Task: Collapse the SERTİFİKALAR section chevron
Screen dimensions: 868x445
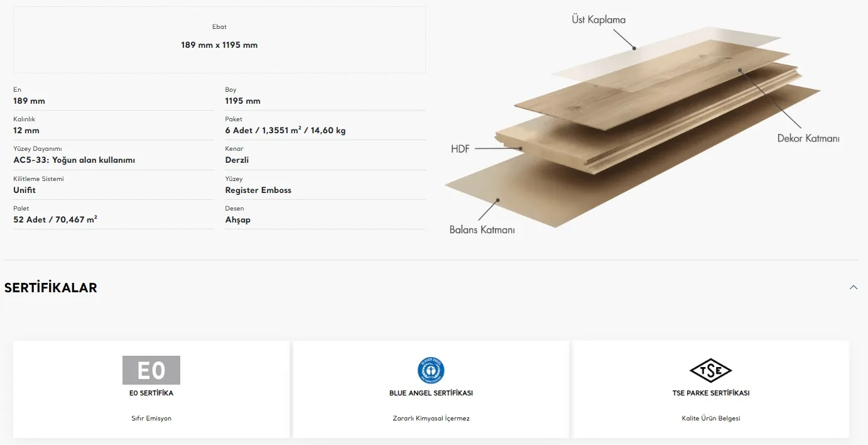Action: point(853,287)
